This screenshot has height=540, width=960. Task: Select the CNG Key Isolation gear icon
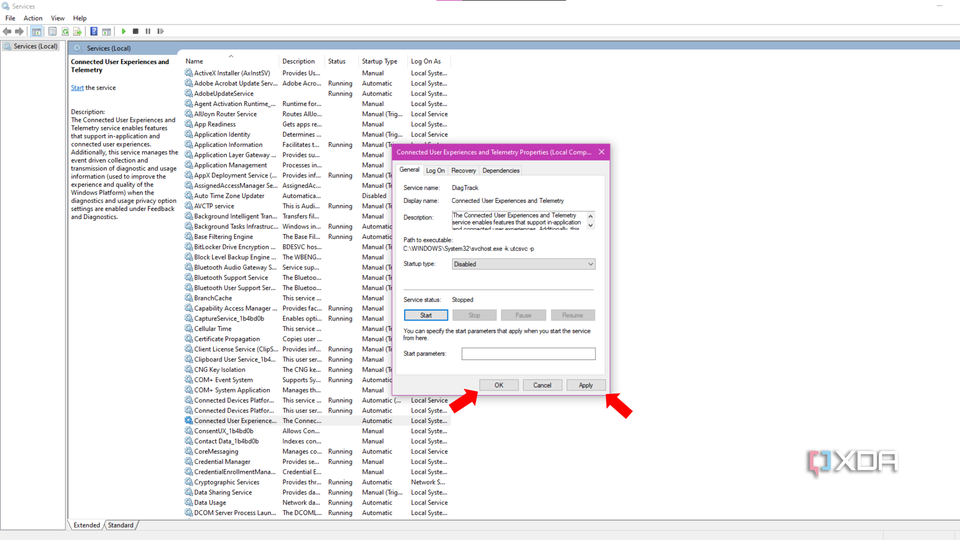189,370
